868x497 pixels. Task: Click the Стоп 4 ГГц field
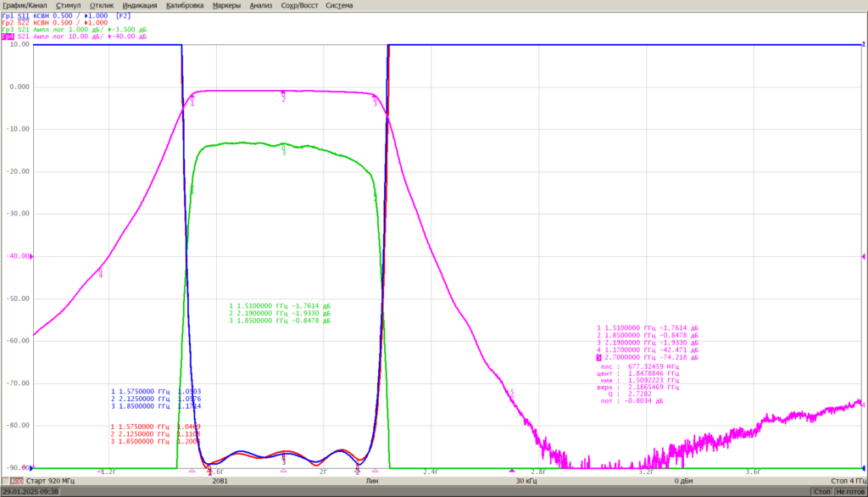848,481
